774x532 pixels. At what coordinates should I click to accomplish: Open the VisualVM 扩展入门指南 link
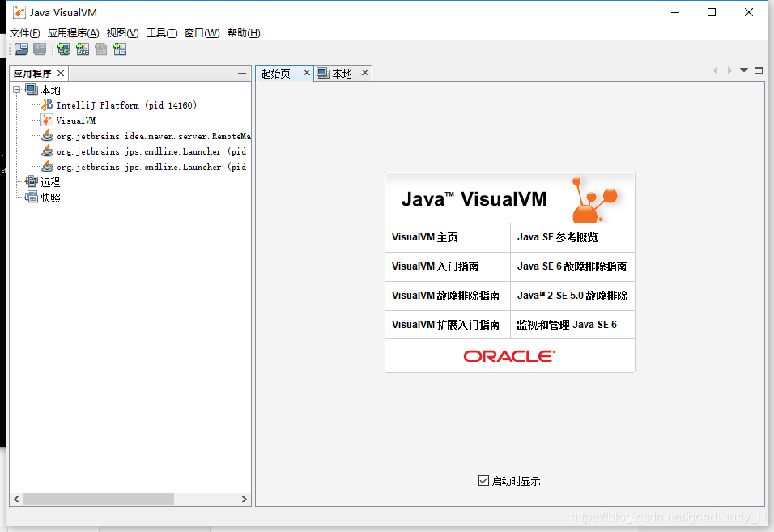point(445,325)
